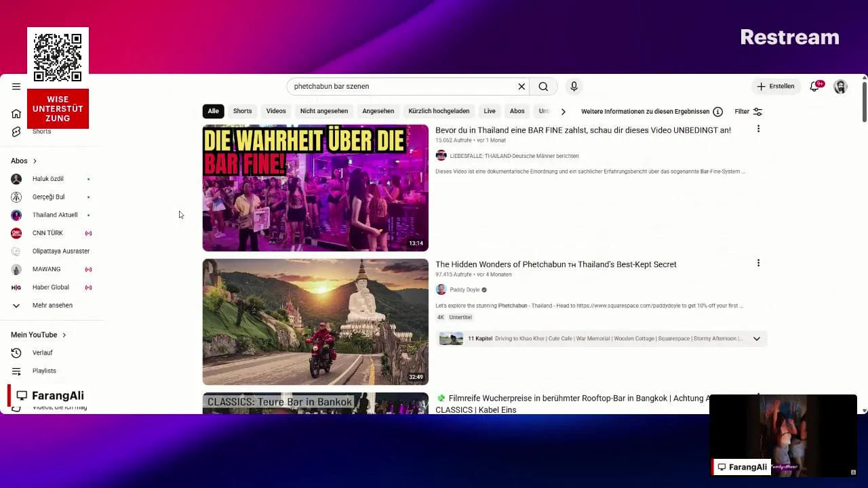Open LIEBESFALLE THAILAND channel name link
868x488 pixels.
514,156
